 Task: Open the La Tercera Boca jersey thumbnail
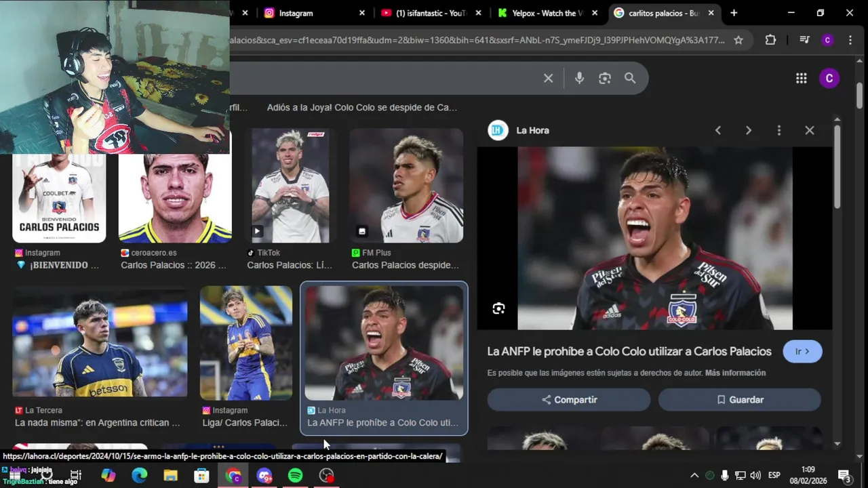(100, 343)
